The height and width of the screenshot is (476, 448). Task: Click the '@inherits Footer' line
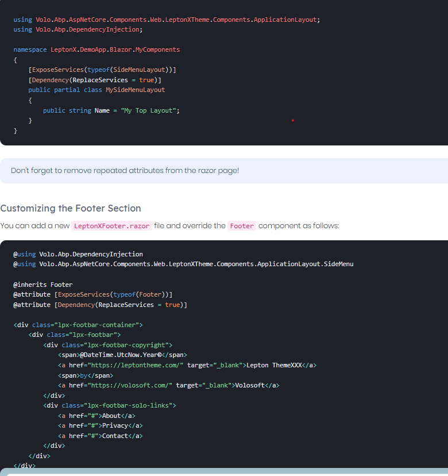pyautogui.click(x=43, y=285)
